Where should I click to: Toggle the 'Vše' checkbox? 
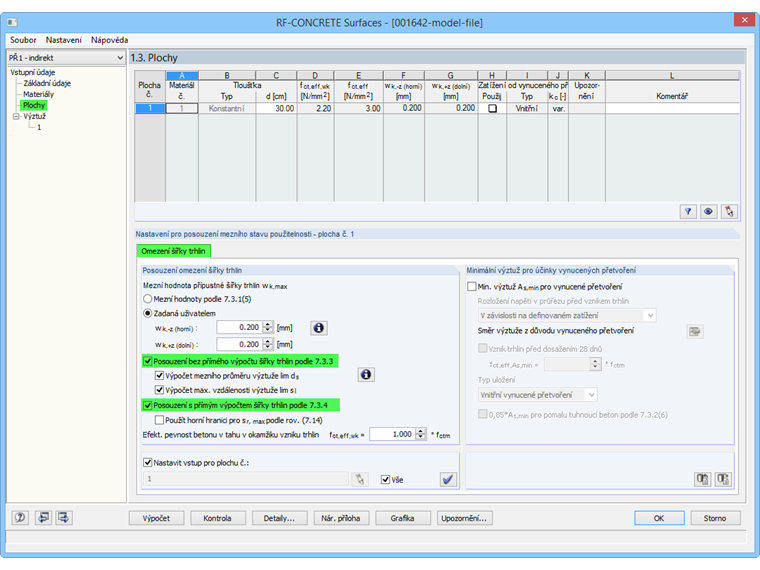click(385, 480)
